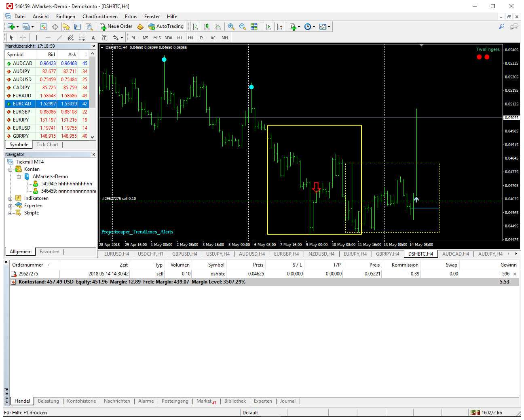Switch to line chart display icon
The image size is (524, 420).
[218, 27]
